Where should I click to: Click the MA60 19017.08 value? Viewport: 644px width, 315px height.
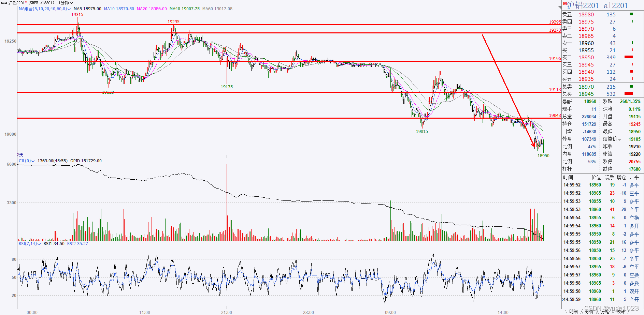click(217, 9)
